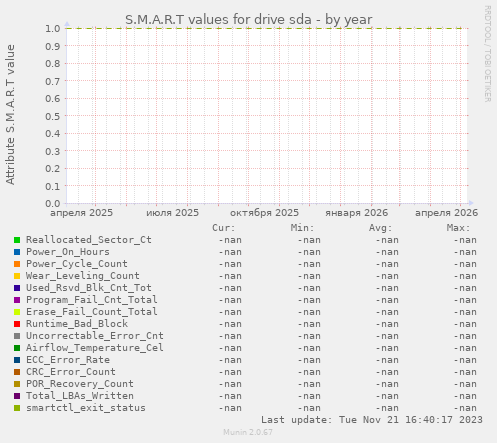Screen dimensions: 497x443
Task: Click the gray Uncorrectable_Error_Cnt swatch
Action: click(17, 336)
